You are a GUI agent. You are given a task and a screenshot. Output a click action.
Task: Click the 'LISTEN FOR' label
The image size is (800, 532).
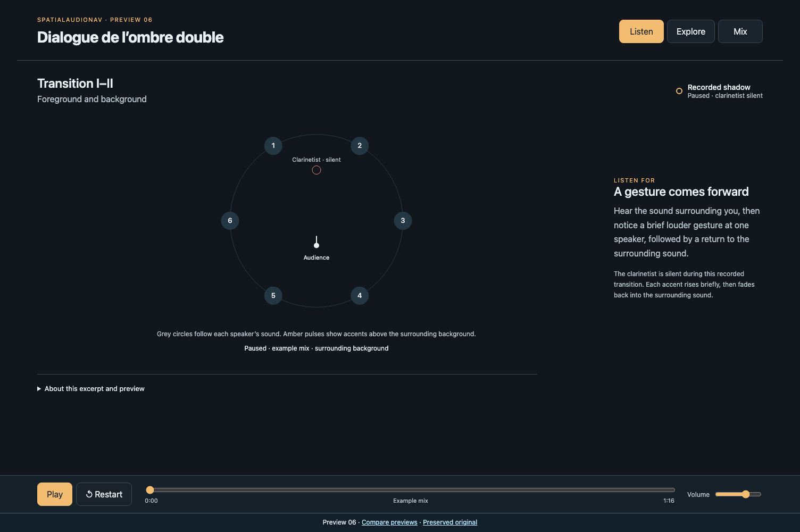[634, 180]
